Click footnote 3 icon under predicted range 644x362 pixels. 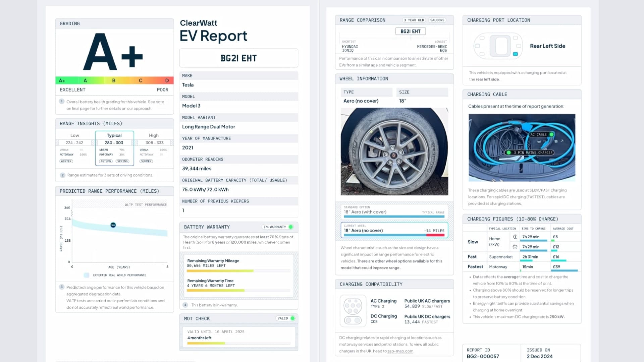point(62,287)
